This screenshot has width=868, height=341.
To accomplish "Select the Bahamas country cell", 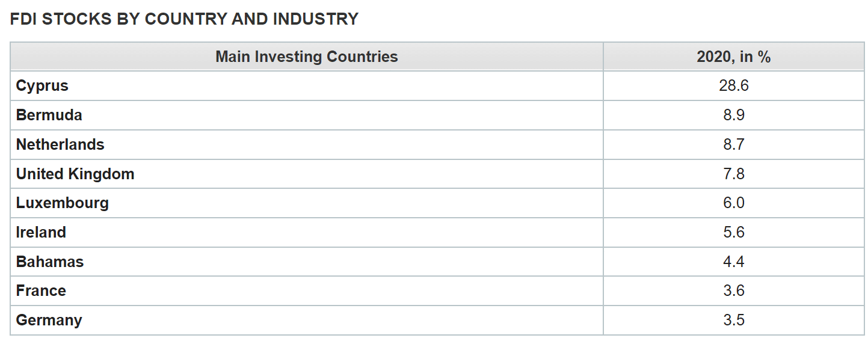I will pyautogui.click(x=50, y=262).
